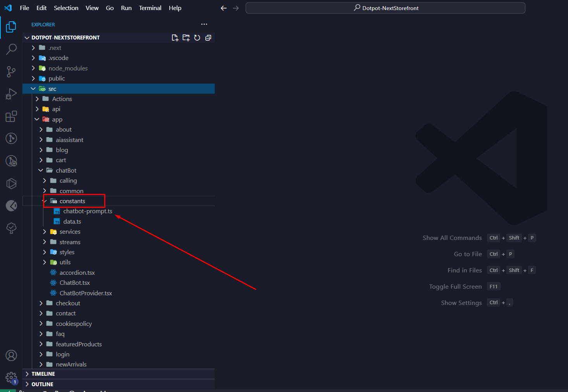Select the blog folder
The height and width of the screenshot is (392, 568).
119,150
